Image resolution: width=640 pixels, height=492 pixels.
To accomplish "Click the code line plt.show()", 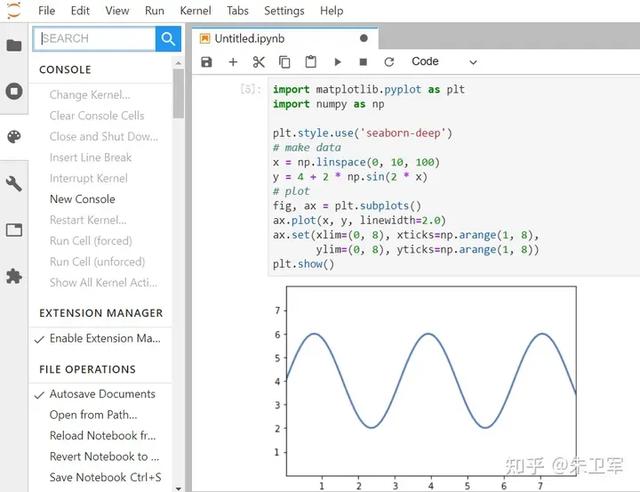I will coord(303,264).
